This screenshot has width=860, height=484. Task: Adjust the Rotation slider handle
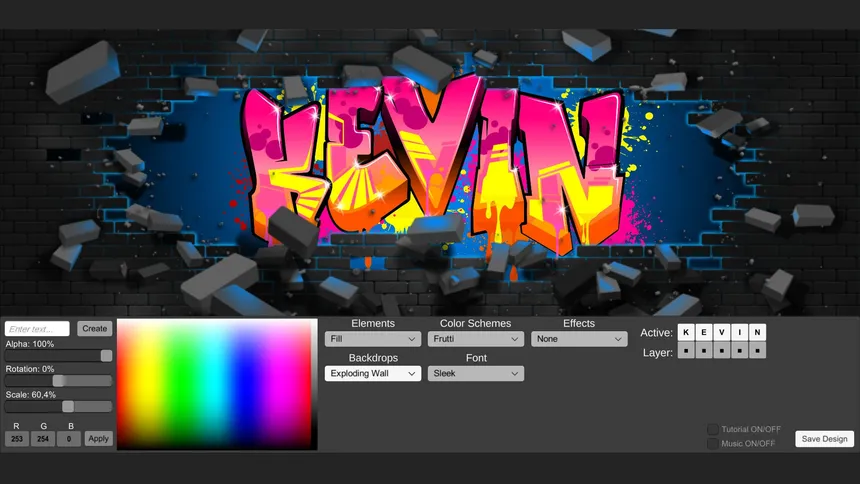(58, 381)
